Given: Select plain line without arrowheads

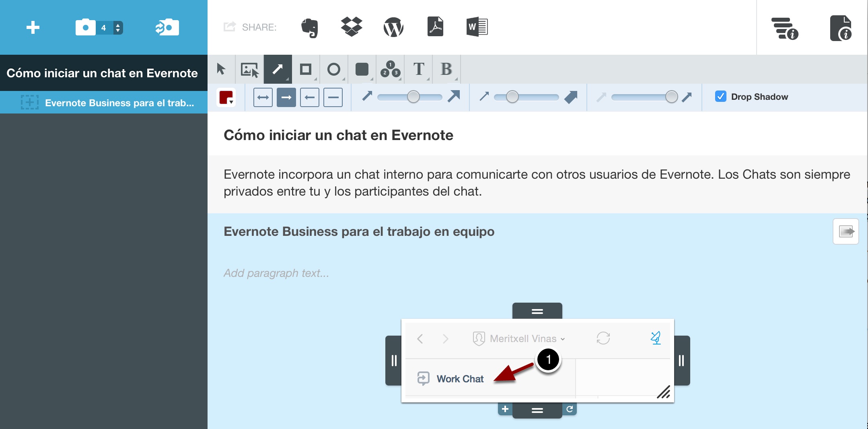Looking at the screenshot, I should coord(333,97).
